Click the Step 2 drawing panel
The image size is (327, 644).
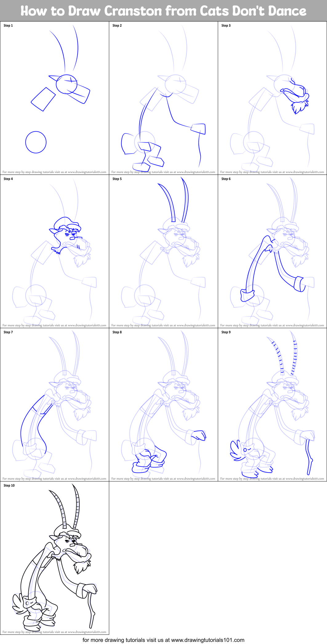163,98
